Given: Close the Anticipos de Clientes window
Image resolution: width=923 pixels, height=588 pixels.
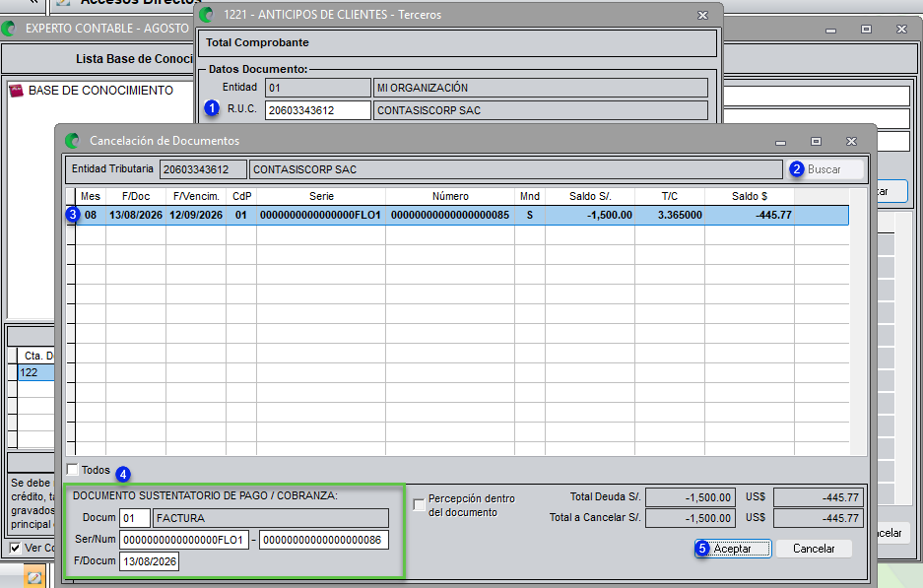Looking at the screenshot, I should click(x=703, y=16).
